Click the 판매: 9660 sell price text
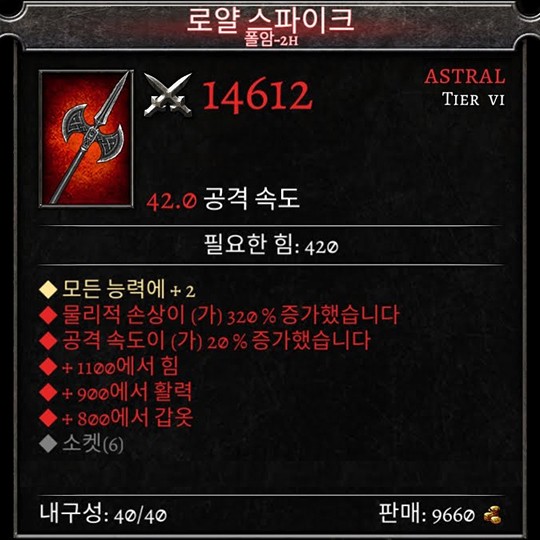Viewport: 540px width, 540px height. click(427, 515)
